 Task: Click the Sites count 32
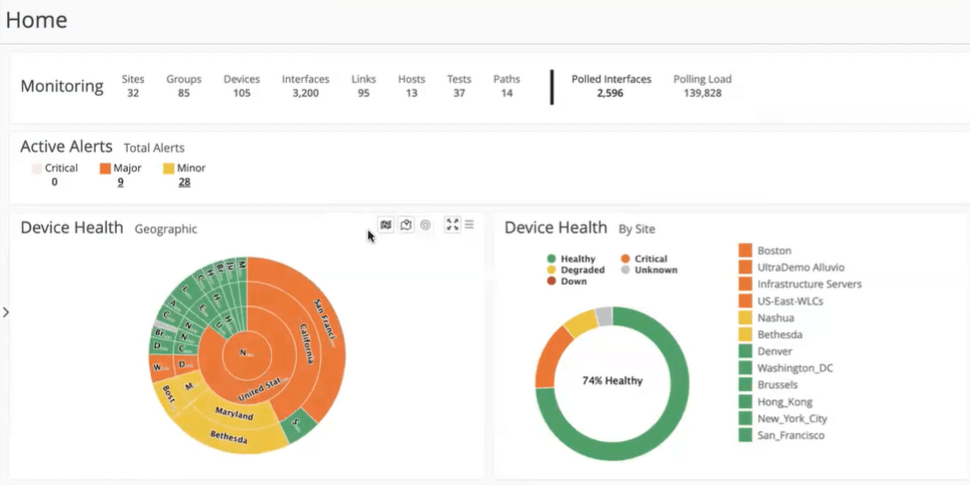(x=133, y=93)
